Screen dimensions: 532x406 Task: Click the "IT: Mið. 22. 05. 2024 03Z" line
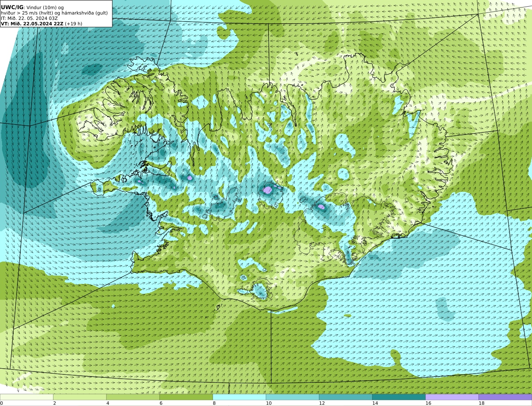[x=29, y=18]
